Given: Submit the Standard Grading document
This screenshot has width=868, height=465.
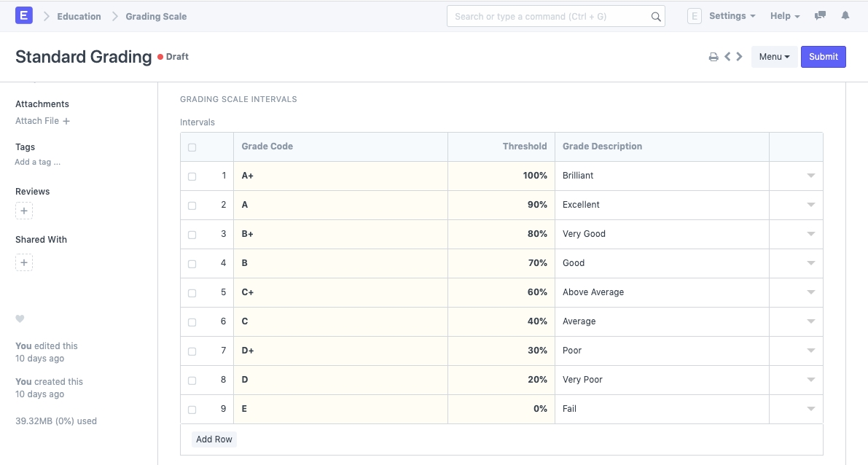Looking at the screenshot, I should coord(823,57).
